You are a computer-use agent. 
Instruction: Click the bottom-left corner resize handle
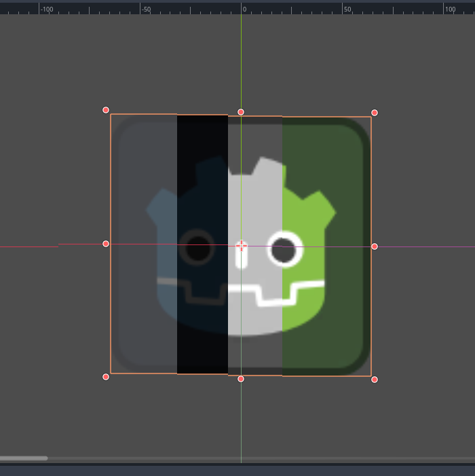(x=106, y=377)
